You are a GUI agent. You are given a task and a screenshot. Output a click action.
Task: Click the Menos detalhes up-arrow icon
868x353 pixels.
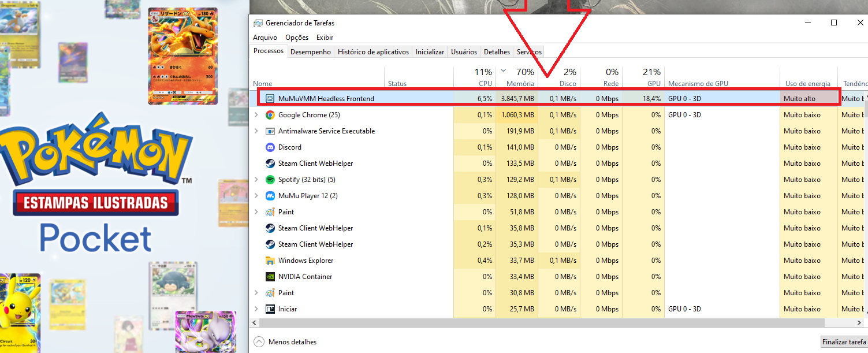pyautogui.click(x=259, y=342)
